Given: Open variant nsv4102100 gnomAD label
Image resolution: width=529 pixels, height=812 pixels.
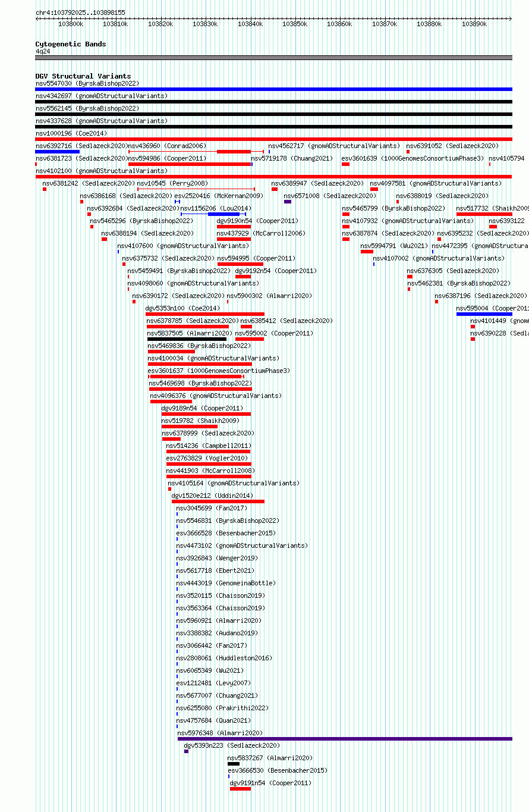Looking at the screenshot, I should pos(102,171).
